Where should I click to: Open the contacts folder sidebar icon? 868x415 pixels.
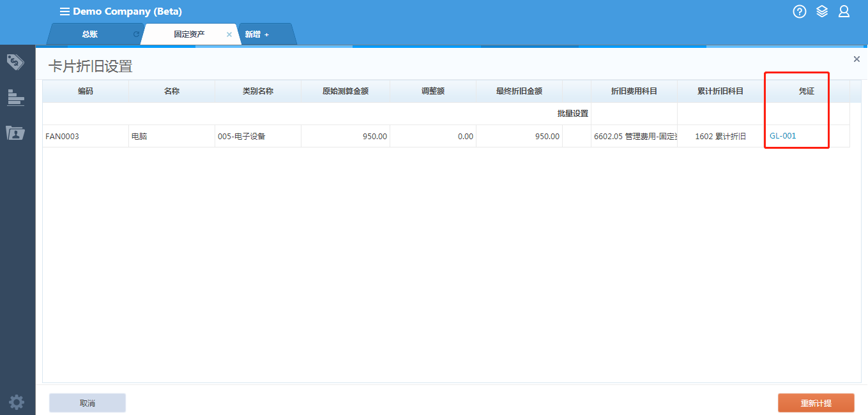(15, 133)
